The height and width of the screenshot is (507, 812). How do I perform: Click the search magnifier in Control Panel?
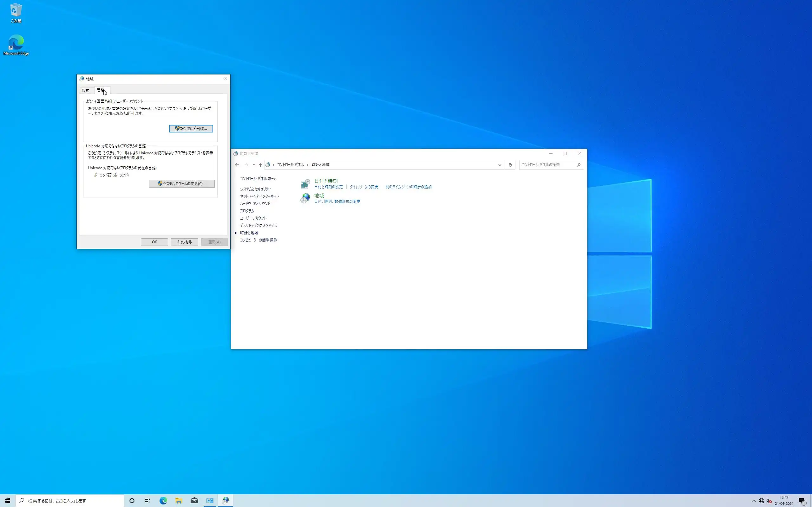click(579, 165)
